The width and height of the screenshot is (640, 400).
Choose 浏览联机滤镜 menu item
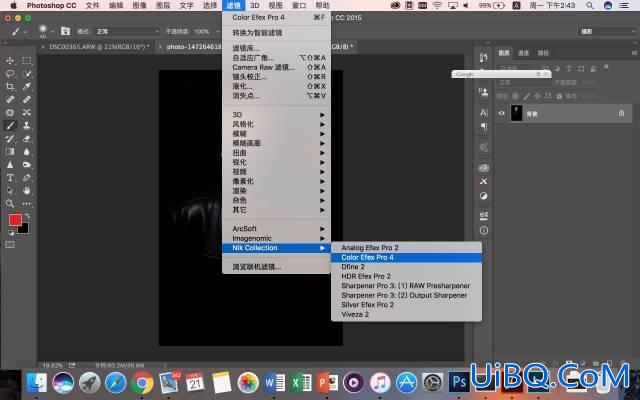[276, 267]
